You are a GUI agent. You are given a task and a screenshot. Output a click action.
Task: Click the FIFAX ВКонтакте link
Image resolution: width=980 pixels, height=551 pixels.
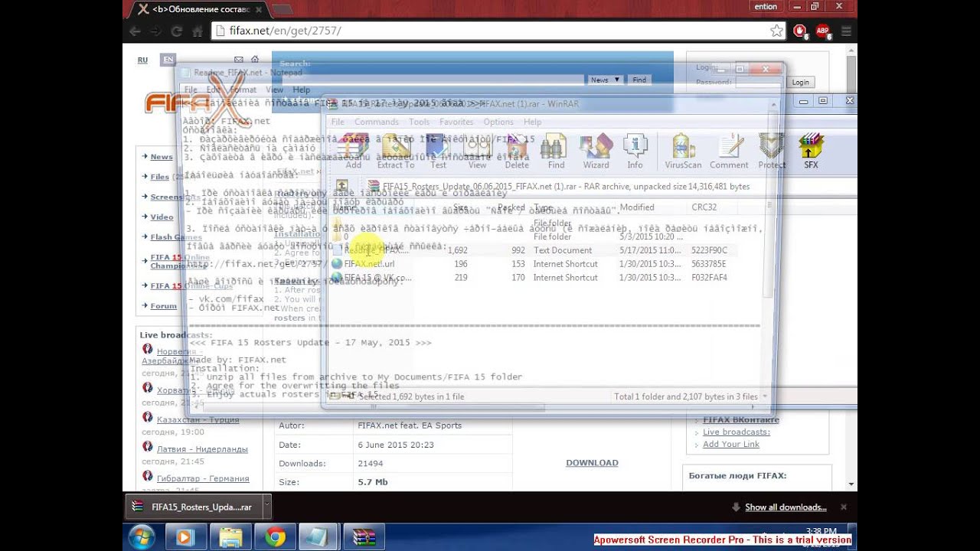coord(741,419)
